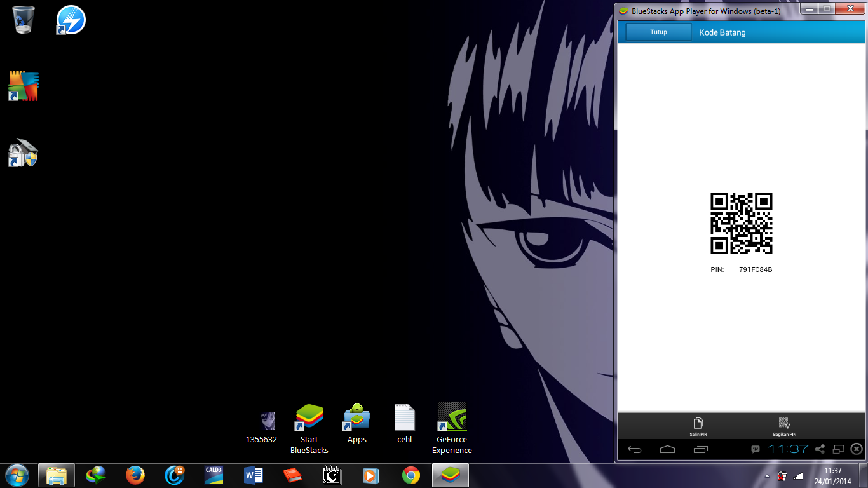This screenshot has width=868, height=488.
Task: Open the blue C face taskbar icon
Action: pyautogui.click(x=175, y=475)
